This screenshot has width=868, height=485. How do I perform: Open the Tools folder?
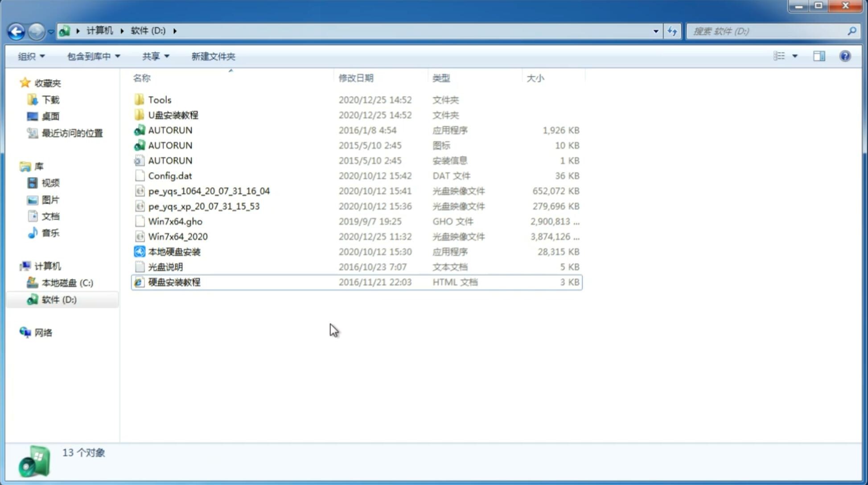[x=159, y=99]
